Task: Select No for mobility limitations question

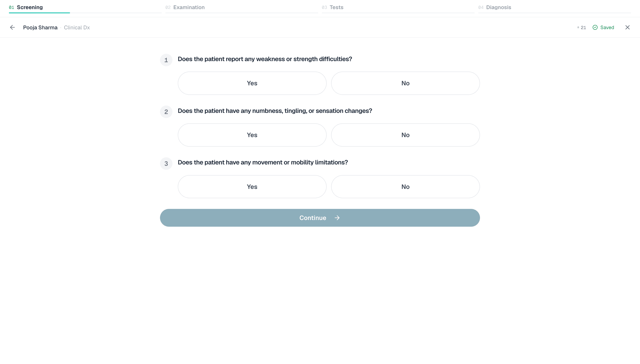Action: coord(406,187)
